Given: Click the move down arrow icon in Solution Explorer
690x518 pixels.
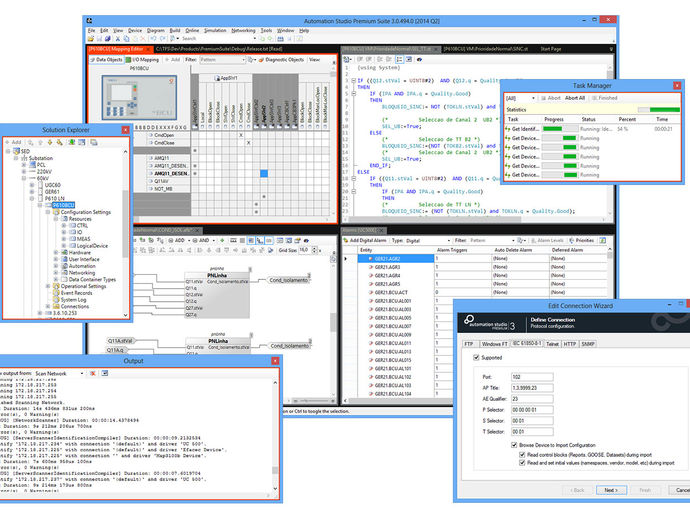Looking at the screenshot, I should click(x=50, y=142).
